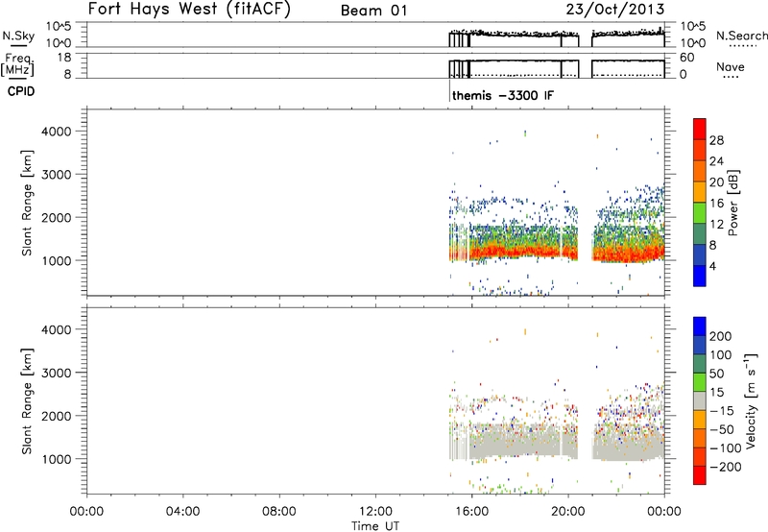Click the 'Fort Hays West (fitACF)' title
Viewport: 768px width, 532px height.
189,10
